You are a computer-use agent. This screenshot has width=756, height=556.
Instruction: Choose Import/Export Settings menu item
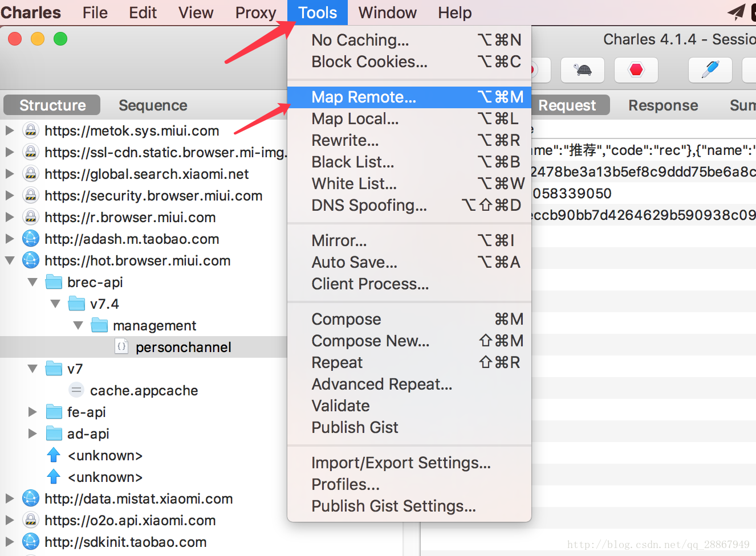pos(409,463)
